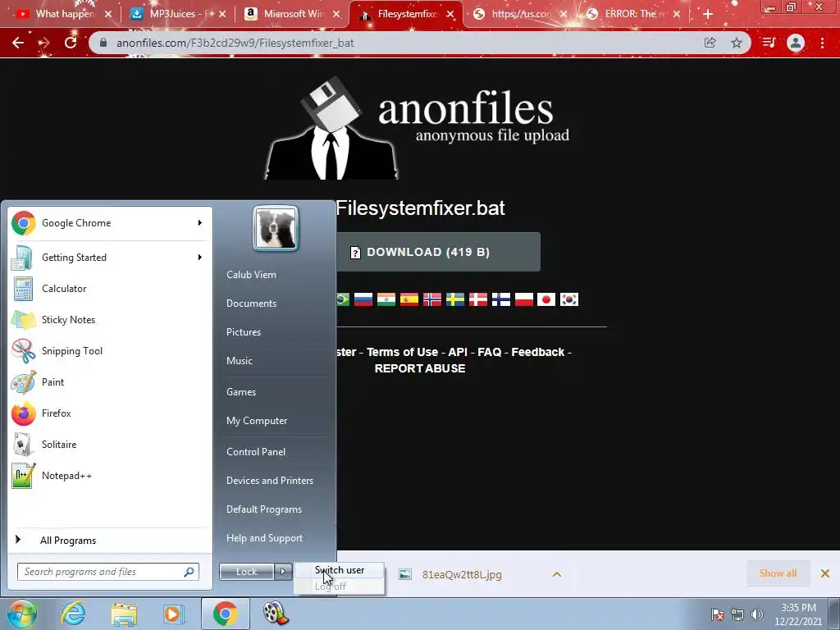This screenshot has height=630, width=840.
Task: Open Solitaire game
Action: 111,444
